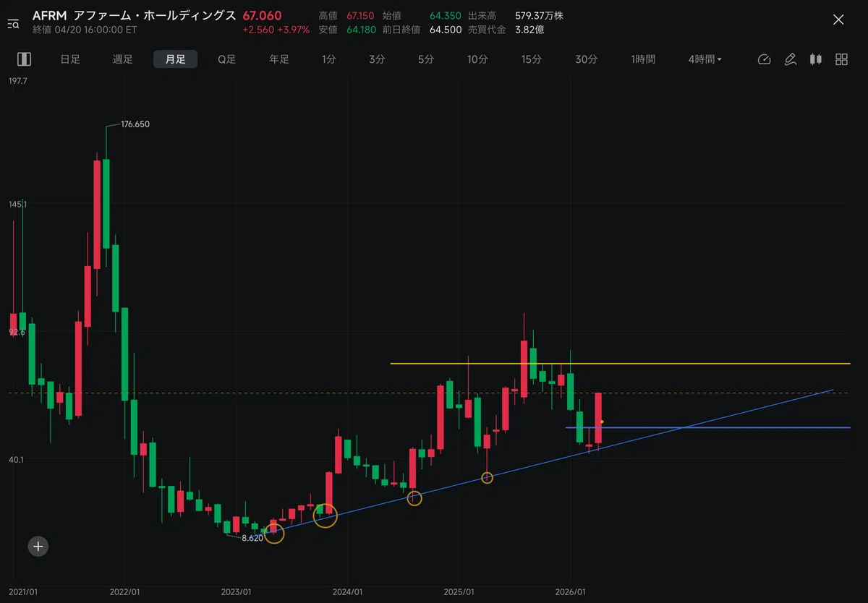Switch to the 週足 weekly timeframe

pyautogui.click(x=123, y=59)
